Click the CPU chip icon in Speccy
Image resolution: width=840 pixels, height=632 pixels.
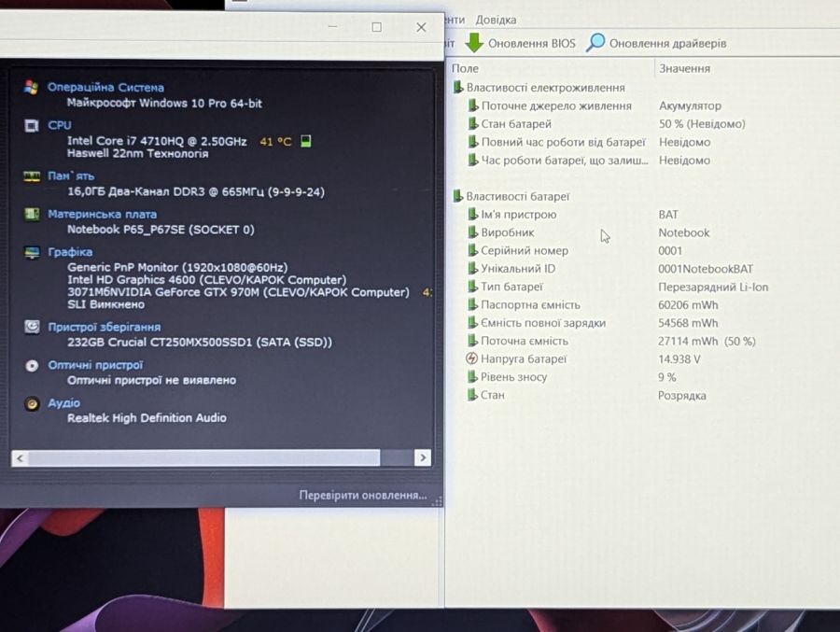pos(32,125)
